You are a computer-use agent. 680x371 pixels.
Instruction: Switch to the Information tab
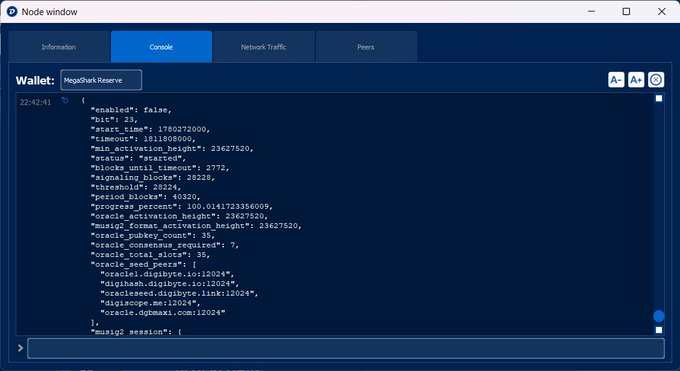(x=59, y=47)
